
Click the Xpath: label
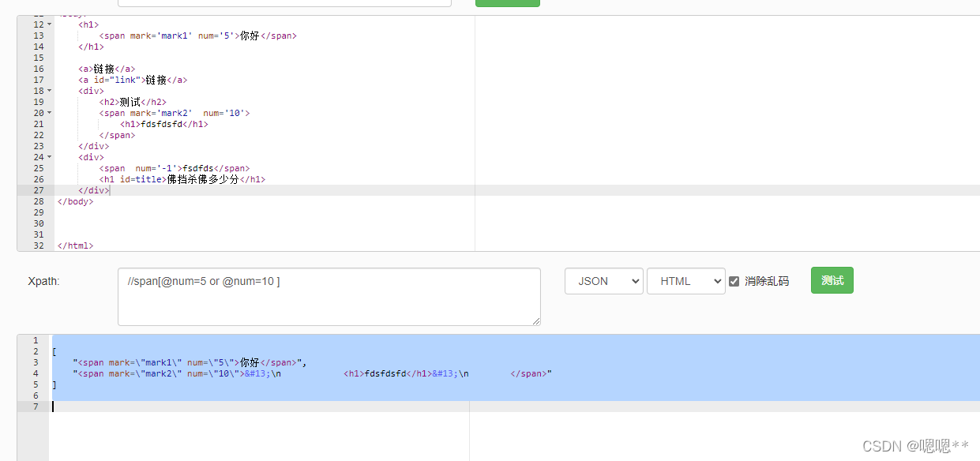(43, 281)
